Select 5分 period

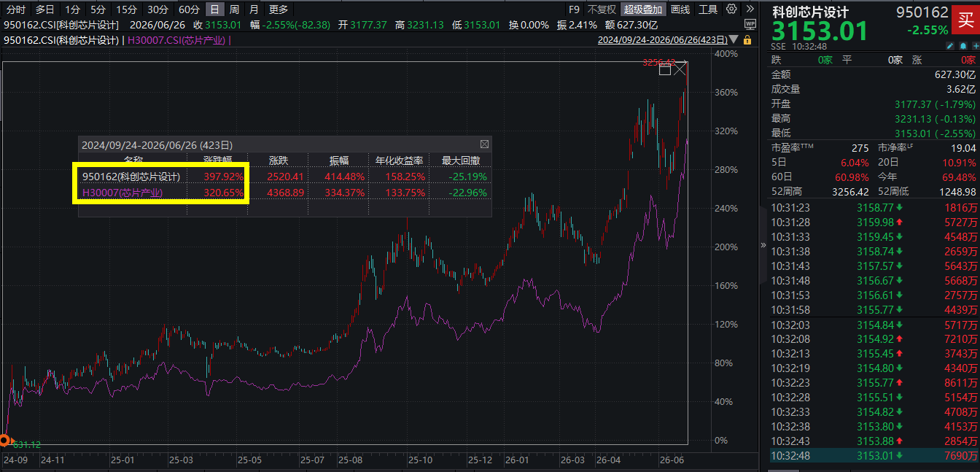[98, 9]
